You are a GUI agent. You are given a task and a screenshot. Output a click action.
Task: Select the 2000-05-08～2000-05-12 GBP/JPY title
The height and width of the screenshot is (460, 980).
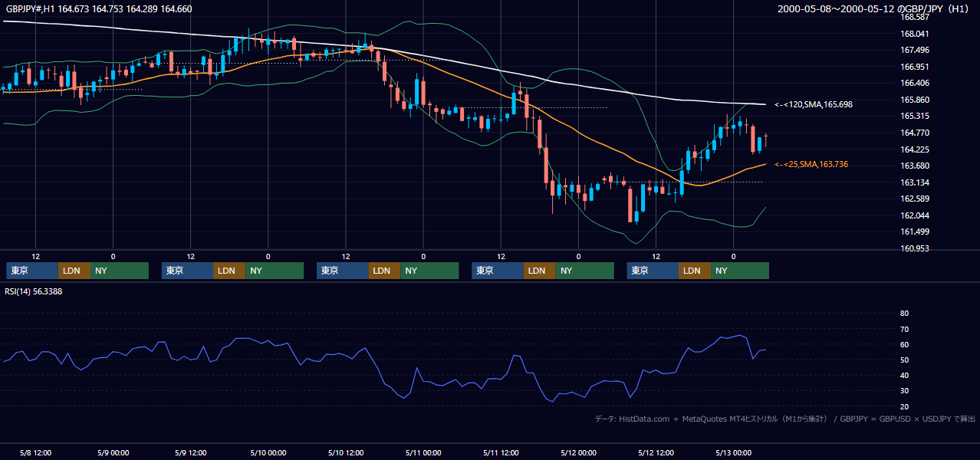pos(873,8)
